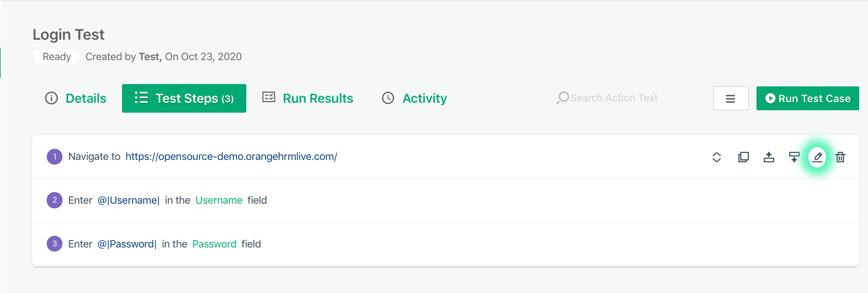
Task: Click the Username element link in step 2
Action: coord(219,200)
